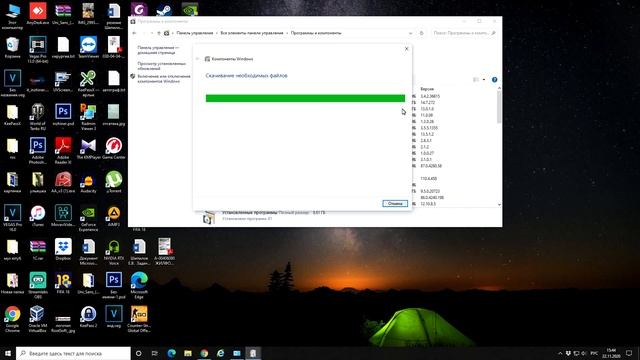Launch Counter-Strike Global Offensive shortcut
Image resolution: width=640 pixels, height=360 pixels.
(139, 320)
